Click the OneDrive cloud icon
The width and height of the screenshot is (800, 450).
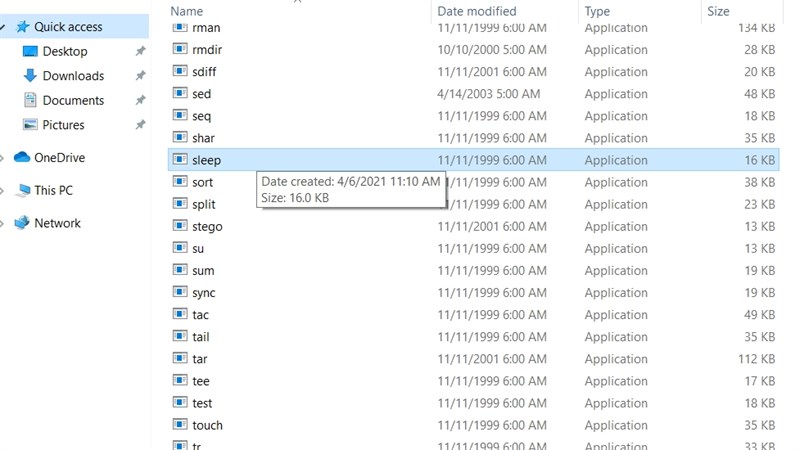pos(22,157)
